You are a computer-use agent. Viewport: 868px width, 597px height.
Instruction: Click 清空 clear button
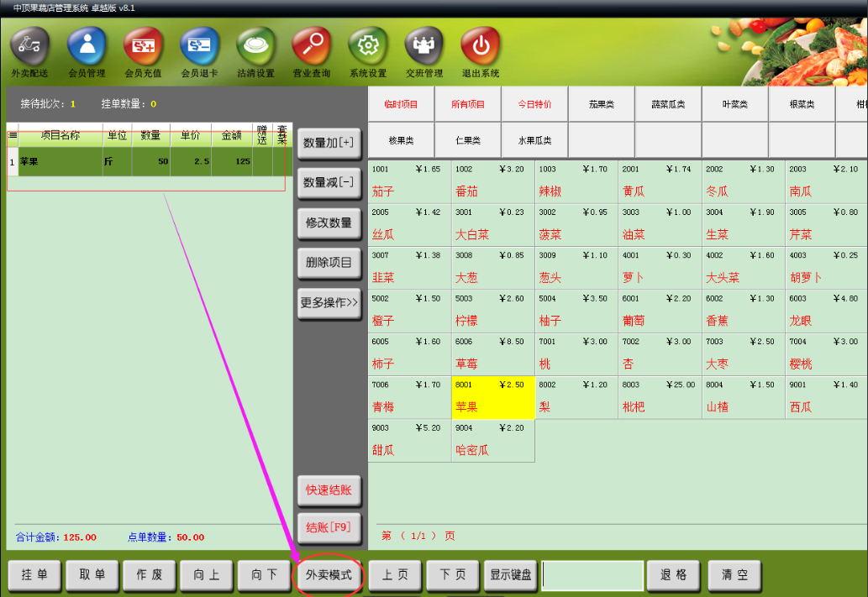(x=734, y=575)
